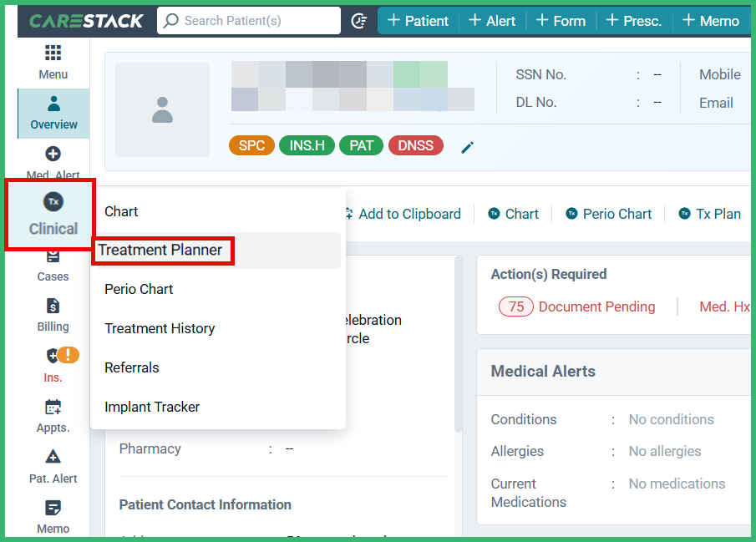Image resolution: width=756 pixels, height=542 pixels.
Task: Select the Overview sidebar icon
Action: point(53,104)
